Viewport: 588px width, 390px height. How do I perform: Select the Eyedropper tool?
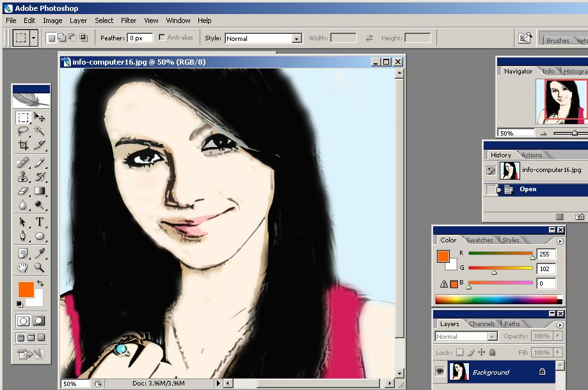click(40, 253)
